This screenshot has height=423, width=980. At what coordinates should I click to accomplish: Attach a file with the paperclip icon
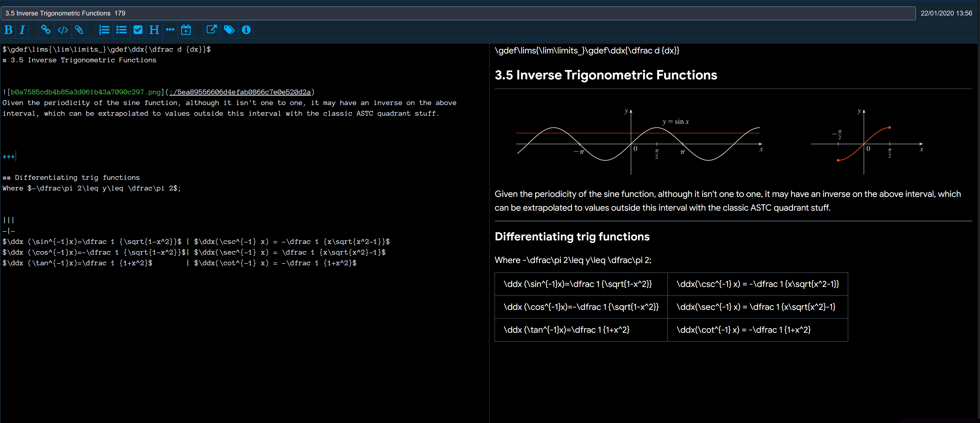[79, 30]
